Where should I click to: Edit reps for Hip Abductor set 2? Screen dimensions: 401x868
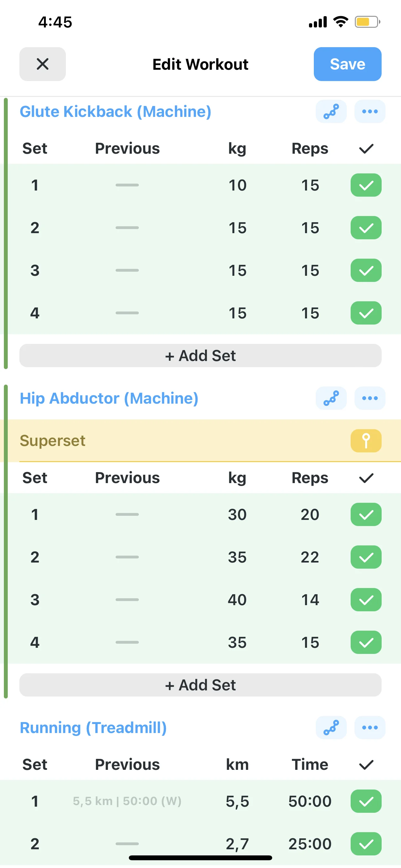tap(310, 557)
